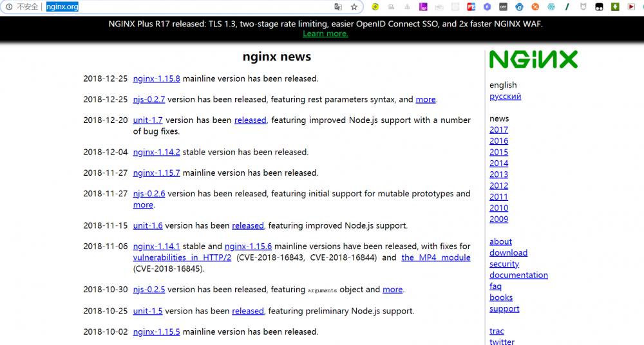Click 'released' link in unit-1.6 entry
This screenshot has height=345, width=644.
(248, 225)
